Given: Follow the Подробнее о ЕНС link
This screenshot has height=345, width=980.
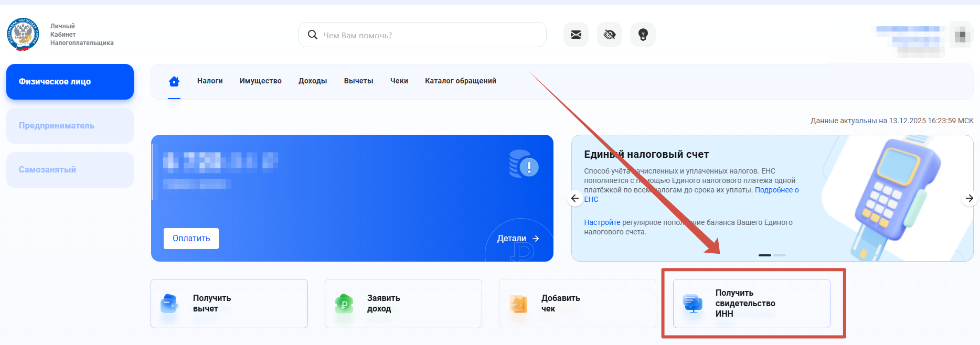Looking at the screenshot, I should (x=776, y=190).
